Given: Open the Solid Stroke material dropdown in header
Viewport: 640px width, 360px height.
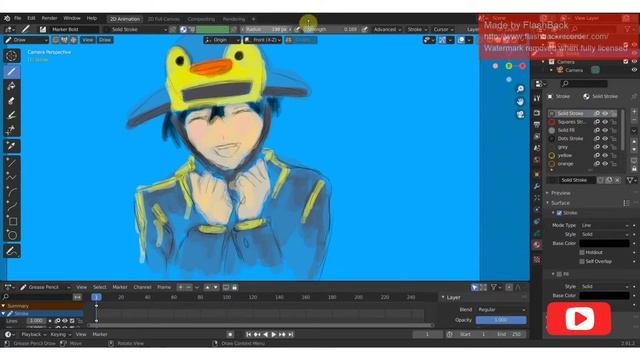Looking at the screenshot, I should pyautogui.click(x=136, y=29).
